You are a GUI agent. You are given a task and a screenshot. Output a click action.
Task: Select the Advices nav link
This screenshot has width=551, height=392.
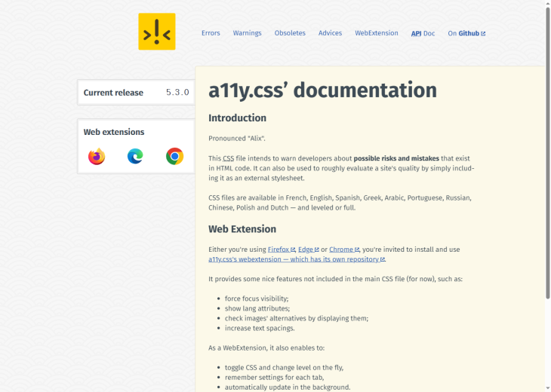pyautogui.click(x=330, y=33)
